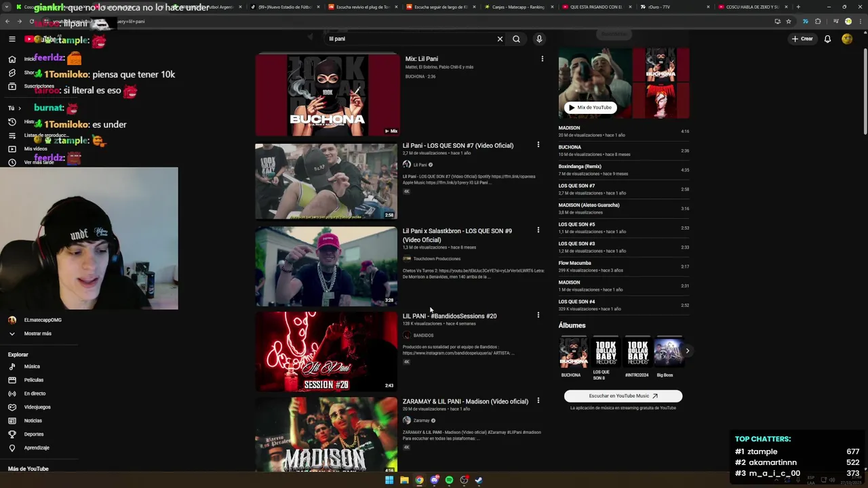Viewport: 868px width, 488px height.
Task: Select LOS QUE SON #3 track
Action: 624,247
